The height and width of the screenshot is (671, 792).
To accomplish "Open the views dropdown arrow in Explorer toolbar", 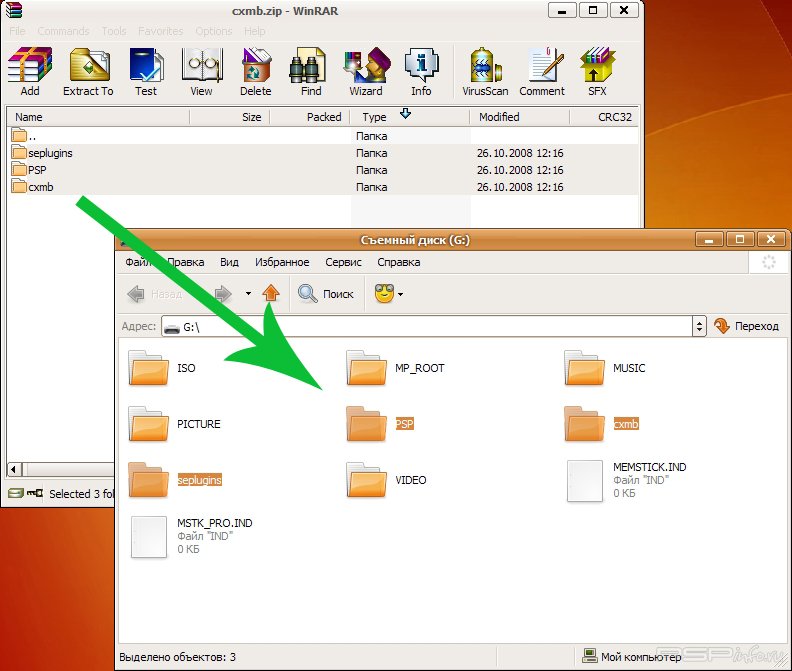I will click(x=401, y=294).
